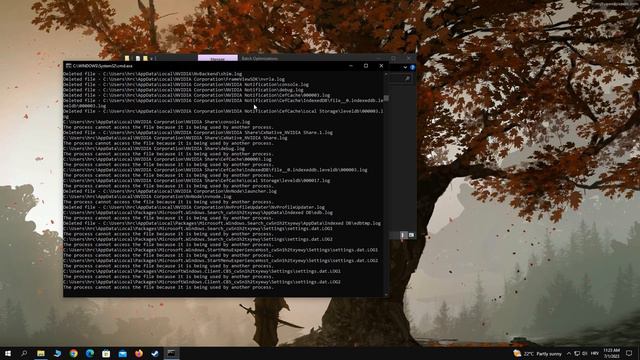The image size is (640, 360).
Task: Expand the Explorer ribbon chevron
Action: tap(405, 67)
